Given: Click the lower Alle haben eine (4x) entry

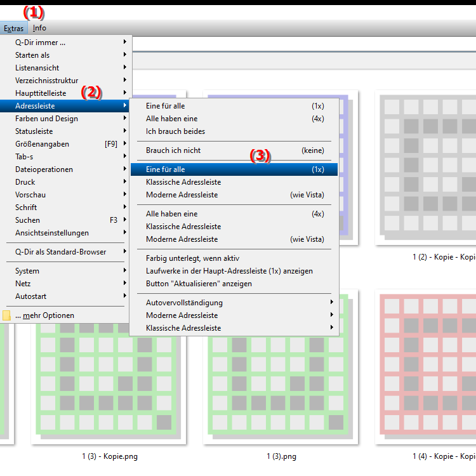Looking at the screenshot, I should point(234,214).
